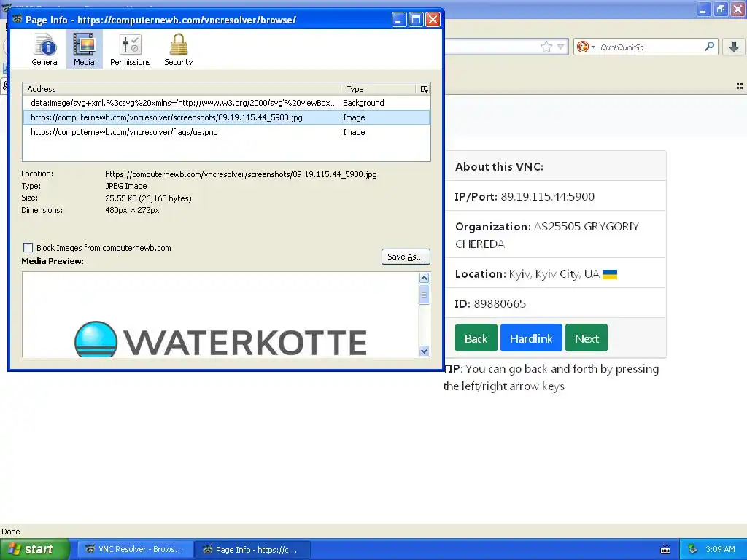The image size is (747, 560).
Task: Click the on-screen keyboard tray icon
Action: pyautogui.click(x=665, y=550)
